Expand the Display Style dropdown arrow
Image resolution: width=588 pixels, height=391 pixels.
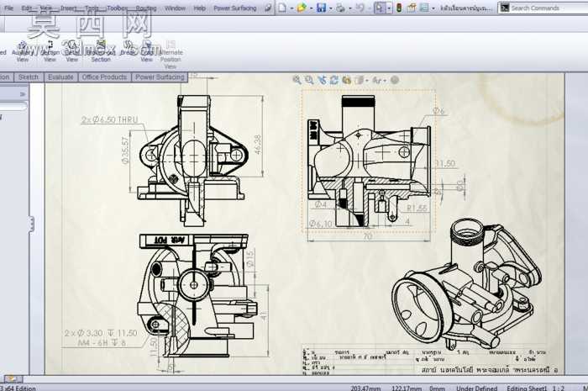(x=367, y=80)
